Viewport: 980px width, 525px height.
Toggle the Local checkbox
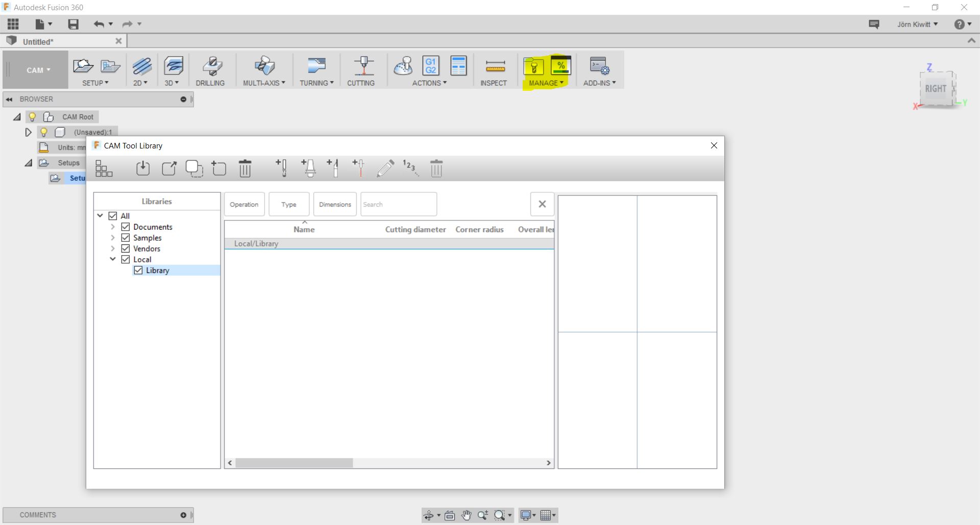[x=126, y=259]
